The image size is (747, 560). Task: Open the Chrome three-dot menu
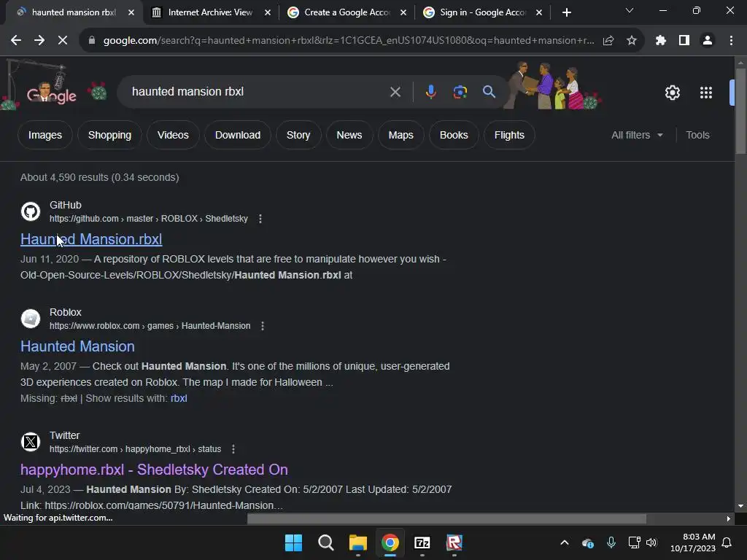[x=731, y=41]
